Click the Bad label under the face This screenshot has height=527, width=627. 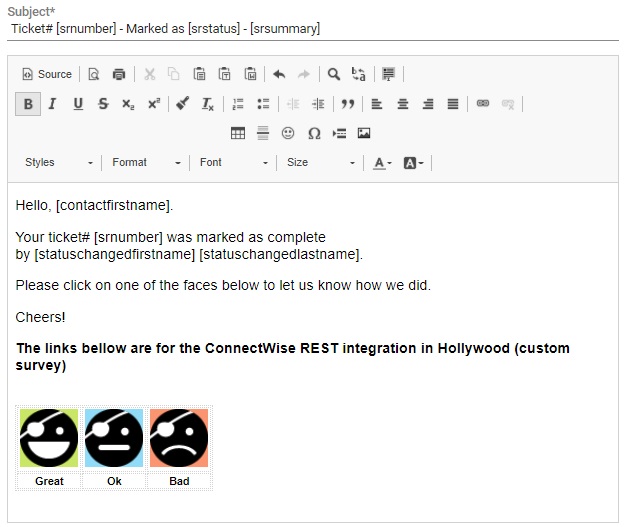coord(179,481)
